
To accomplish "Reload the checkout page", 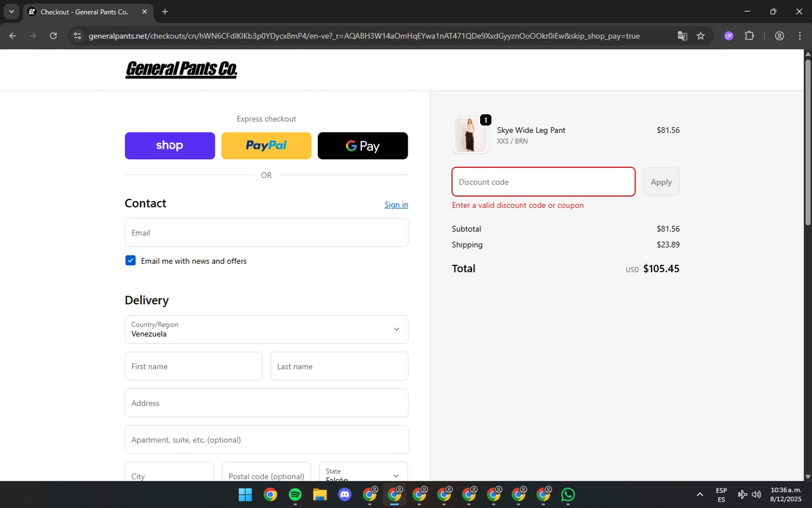I will click(53, 36).
